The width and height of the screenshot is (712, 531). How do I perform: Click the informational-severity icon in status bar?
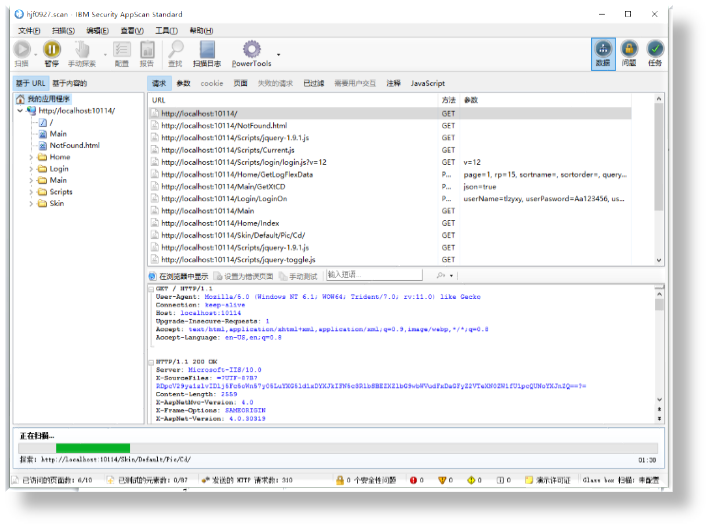(500, 480)
